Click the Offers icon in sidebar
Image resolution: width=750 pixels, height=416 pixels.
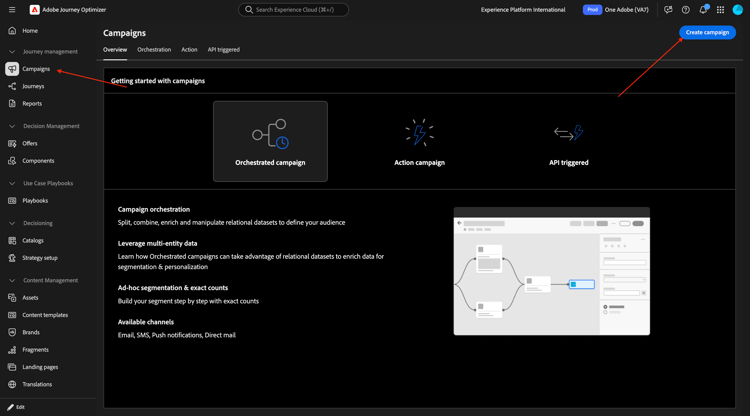pos(12,143)
